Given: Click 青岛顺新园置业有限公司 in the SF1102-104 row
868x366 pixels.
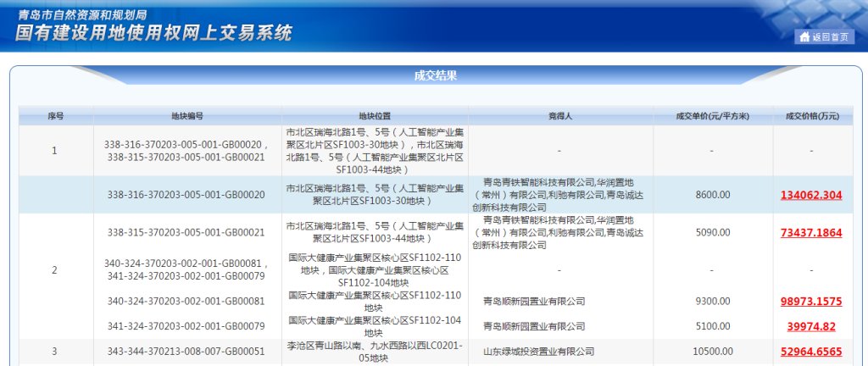Looking at the screenshot, I should pyautogui.click(x=534, y=326).
